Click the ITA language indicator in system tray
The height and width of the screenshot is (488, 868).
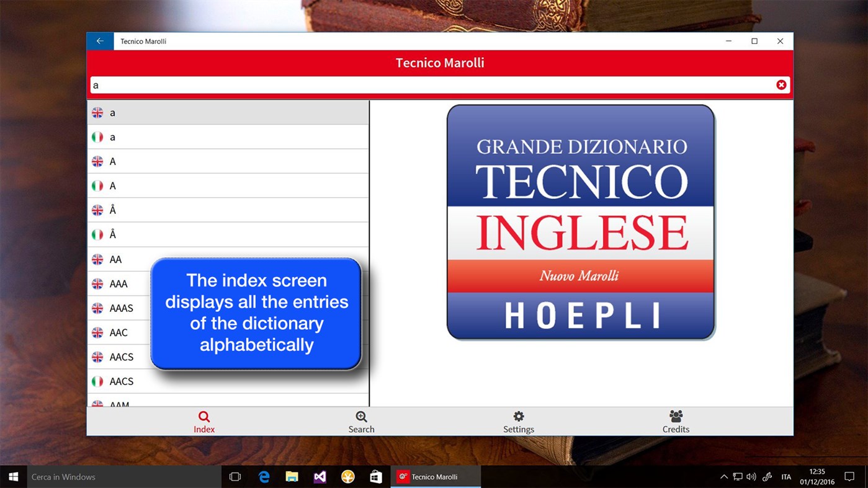tap(786, 476)
